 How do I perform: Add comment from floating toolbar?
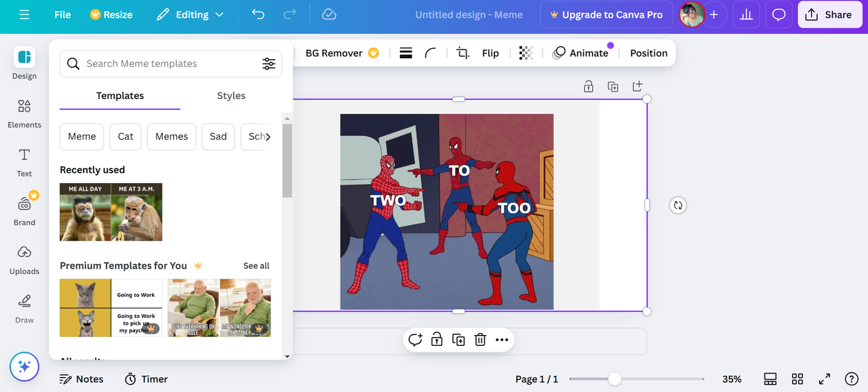tap(415, 340)
